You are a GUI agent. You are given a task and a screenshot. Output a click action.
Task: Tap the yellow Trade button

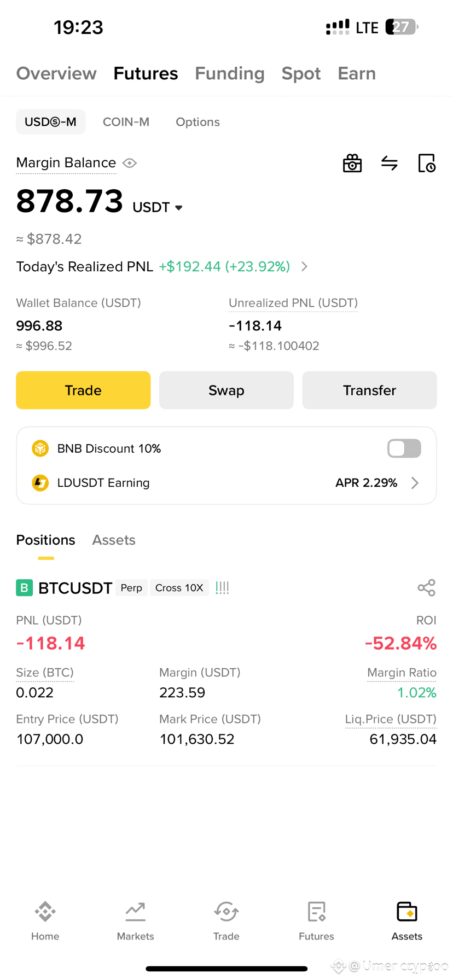83,390
